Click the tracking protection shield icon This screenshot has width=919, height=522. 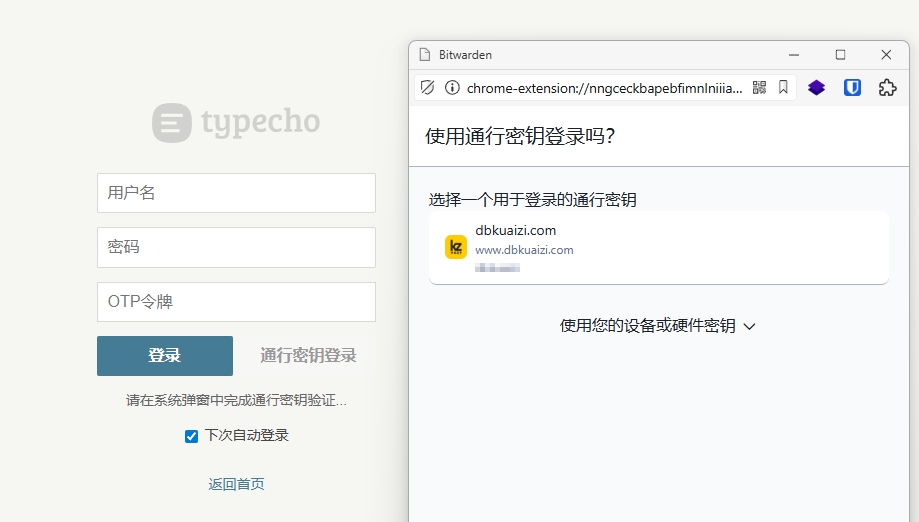click(x=427, y=88)
